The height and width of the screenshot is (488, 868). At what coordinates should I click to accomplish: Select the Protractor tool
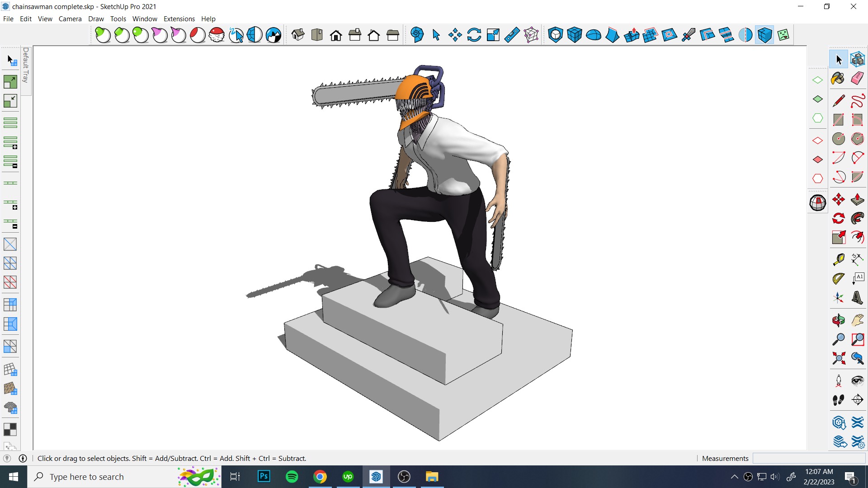(838, 279)
